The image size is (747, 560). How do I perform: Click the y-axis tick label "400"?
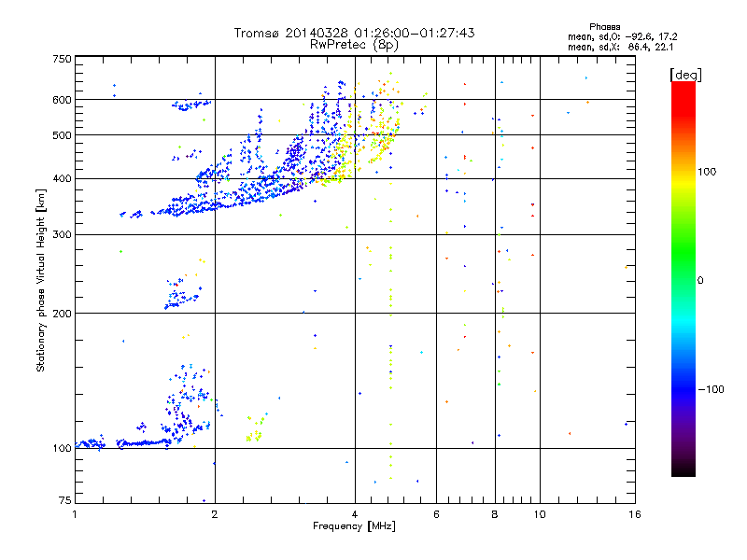[62, 179]
